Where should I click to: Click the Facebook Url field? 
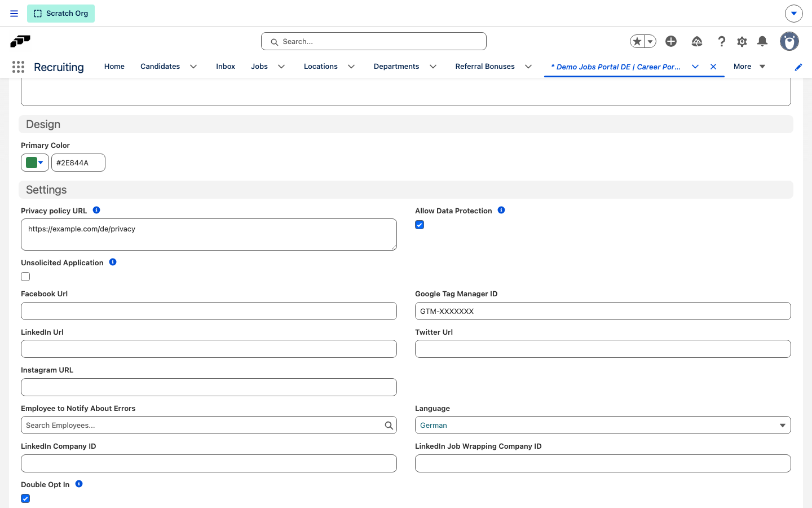[x=209, y=311]
